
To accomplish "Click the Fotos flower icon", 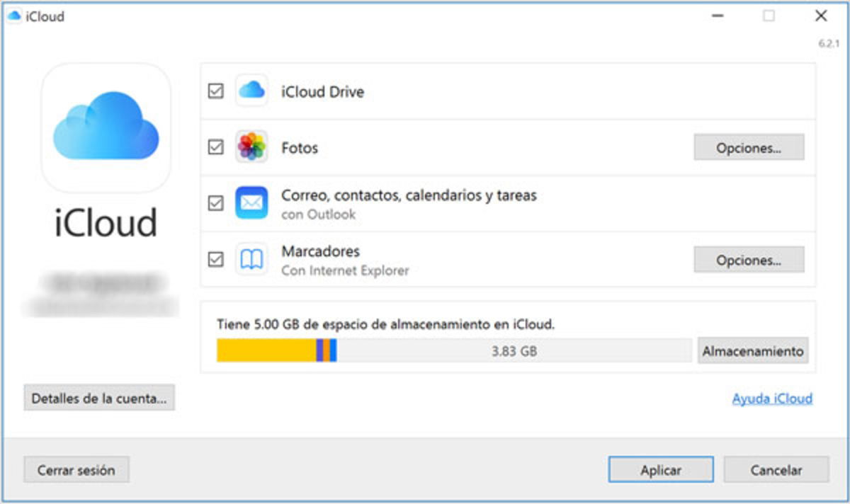I will point(251,147).
